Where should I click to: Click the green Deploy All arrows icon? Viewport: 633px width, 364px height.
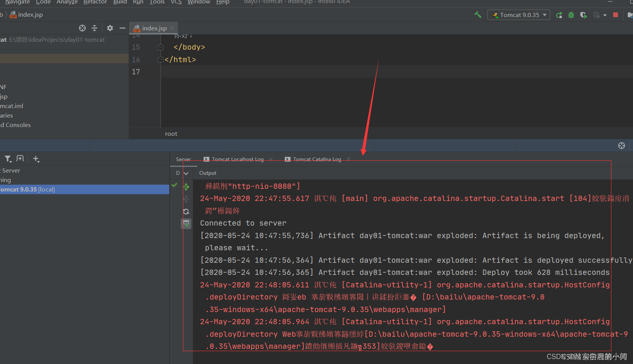[186, 187]
